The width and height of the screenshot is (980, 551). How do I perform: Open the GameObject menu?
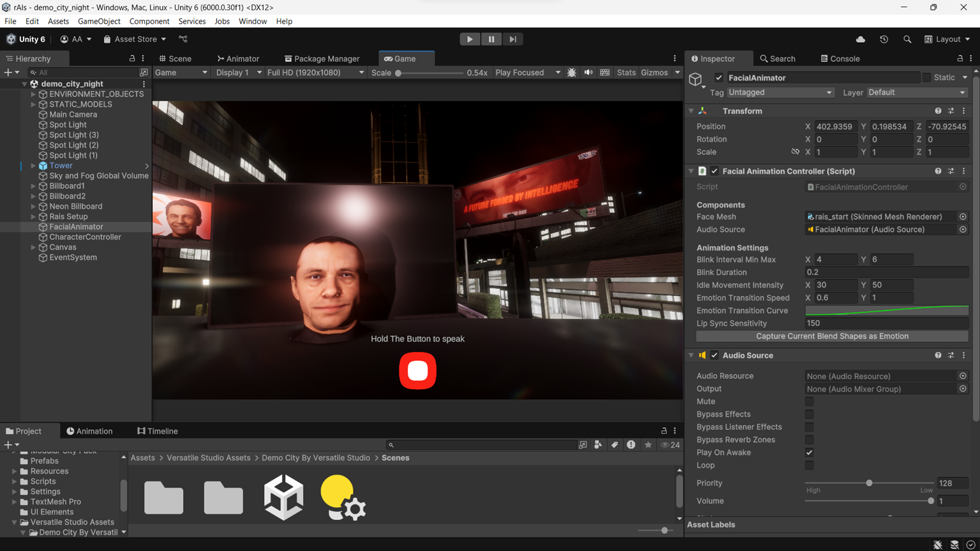(x=99, y=21)
